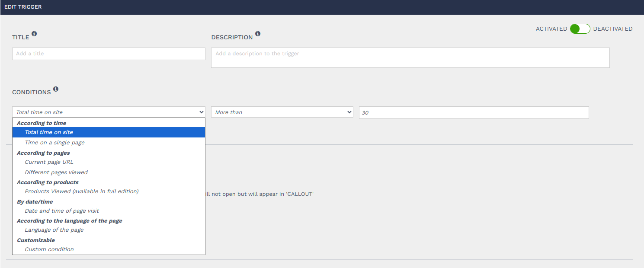Select 'Custom condition' from dropdown list
The width and height of the screenshot is (644, 268).
click(49, 249)
